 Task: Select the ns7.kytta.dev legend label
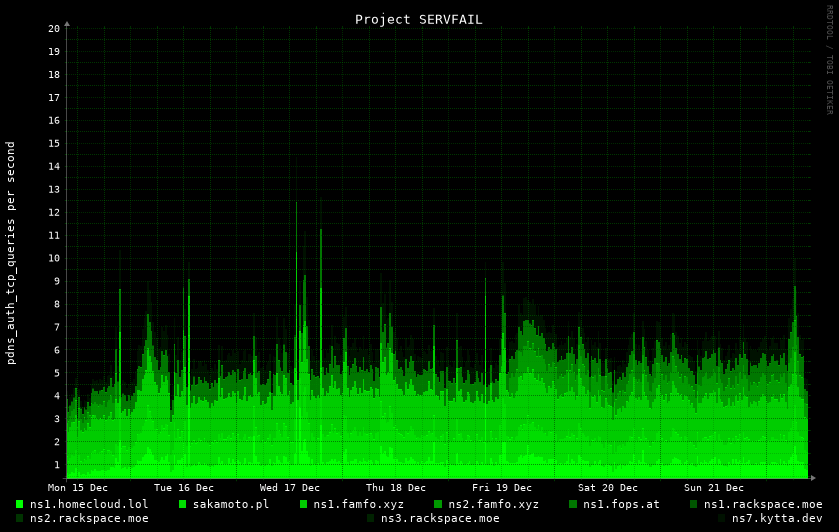[x=777, y=518]
